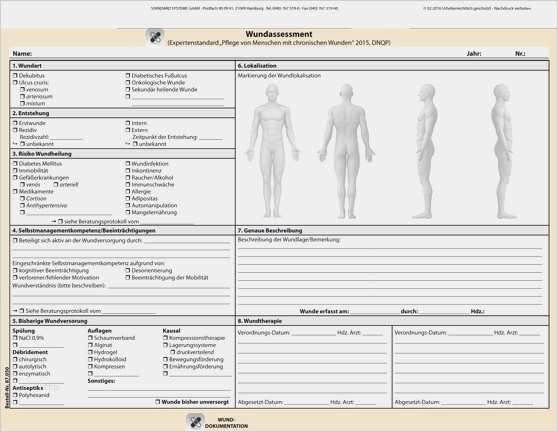Viewport: 558px width, 432px height.
Task: Mark wound on front-view body figure
Action: [272, 151]
